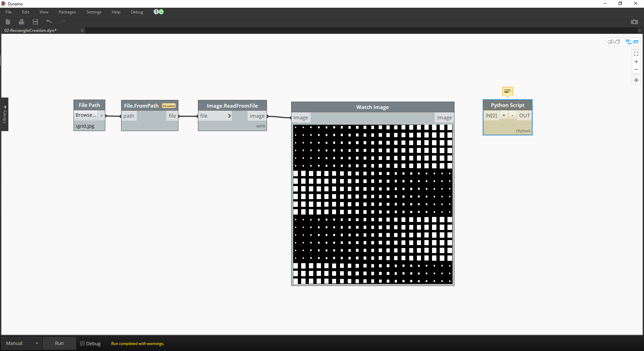This screenshot has height=351, width=644.
Task: Open the Settings menu
Action: pos(94,12)
